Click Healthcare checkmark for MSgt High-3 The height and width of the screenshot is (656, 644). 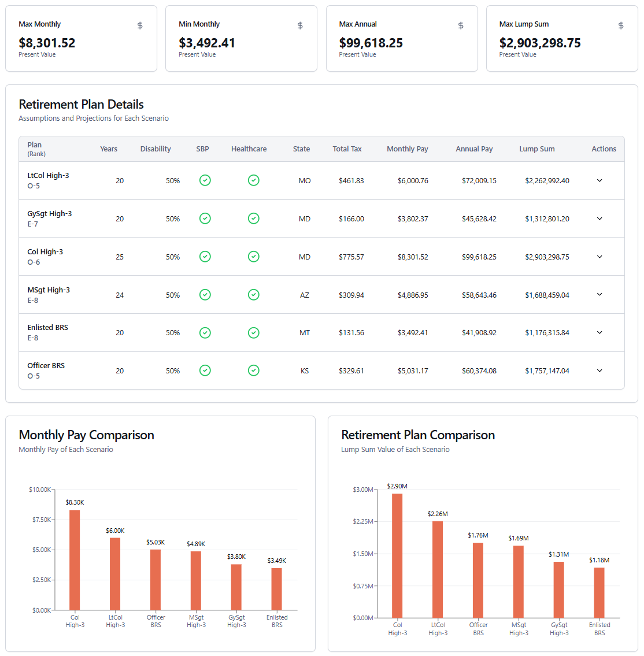(254, 295)
